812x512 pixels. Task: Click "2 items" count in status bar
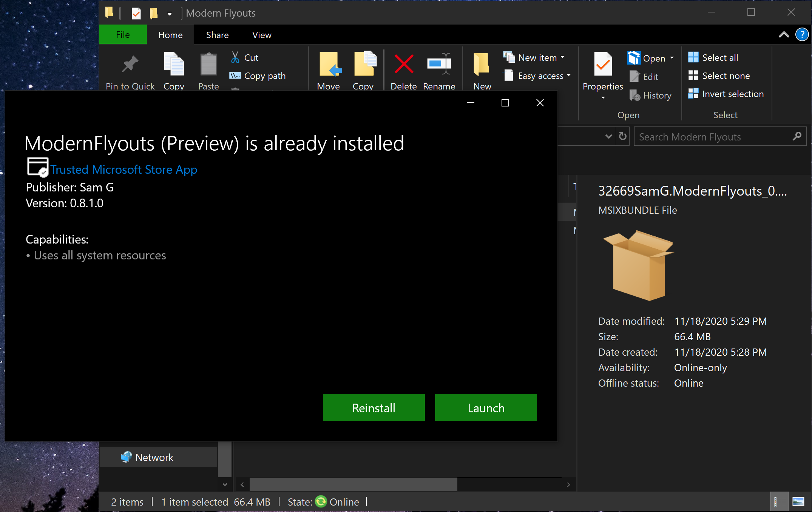tap(127, 502)
